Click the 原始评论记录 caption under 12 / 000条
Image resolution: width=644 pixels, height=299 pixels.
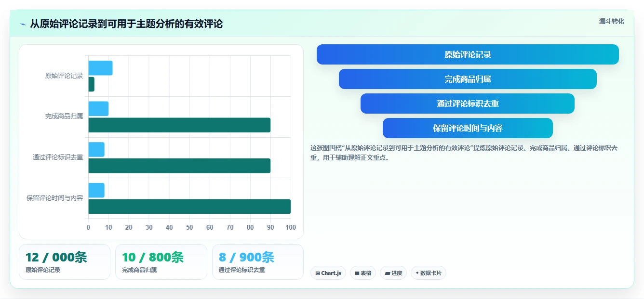(x=43, y=270)
